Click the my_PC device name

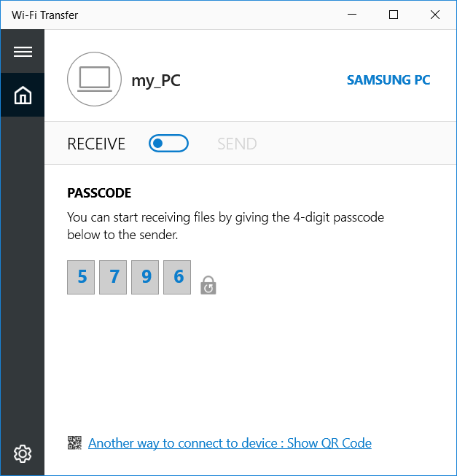[x=156, y=80]
